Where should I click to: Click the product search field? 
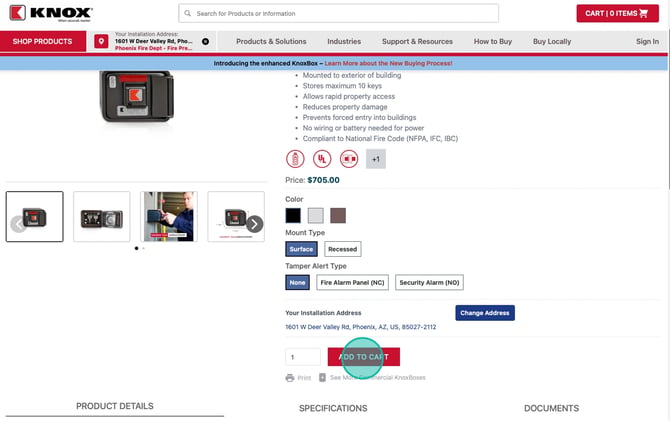point(338,13)
